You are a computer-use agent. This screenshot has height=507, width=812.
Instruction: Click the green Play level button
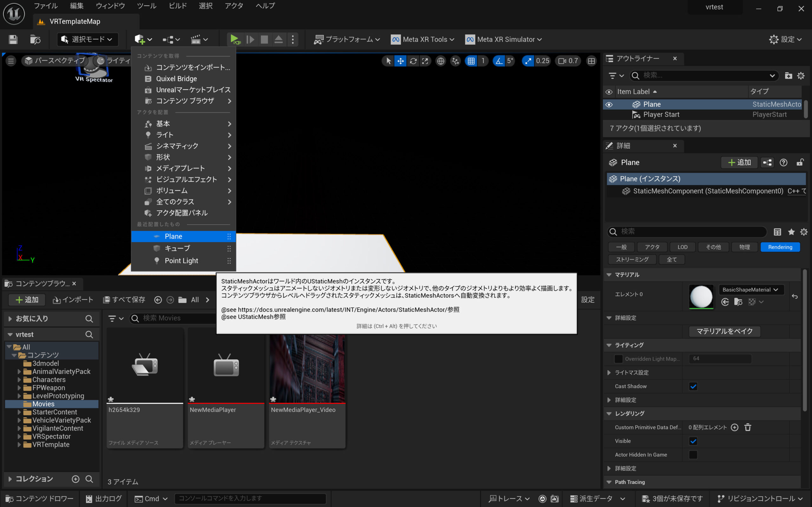[234, 40]
